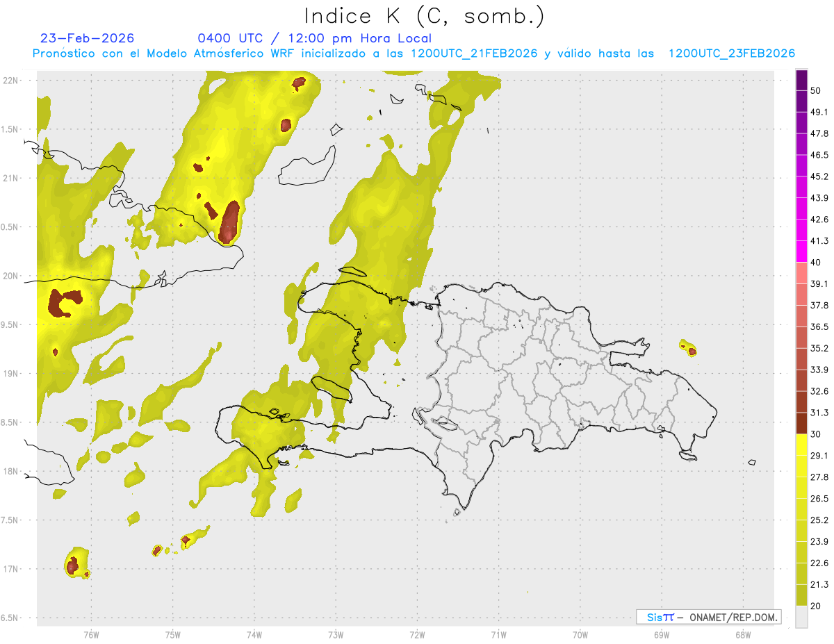Click the '71W' longitude label
The image size is (834, 644).
point(498,635)
